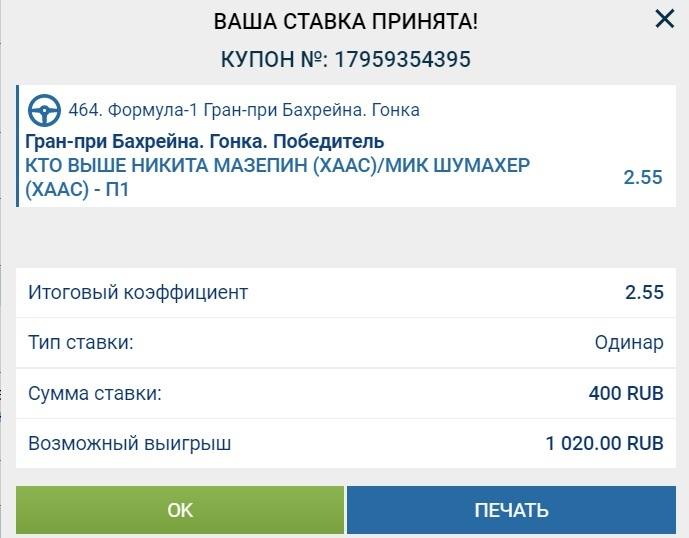Click the Мазепин/Шумахер bet selection text

[277, 178]
